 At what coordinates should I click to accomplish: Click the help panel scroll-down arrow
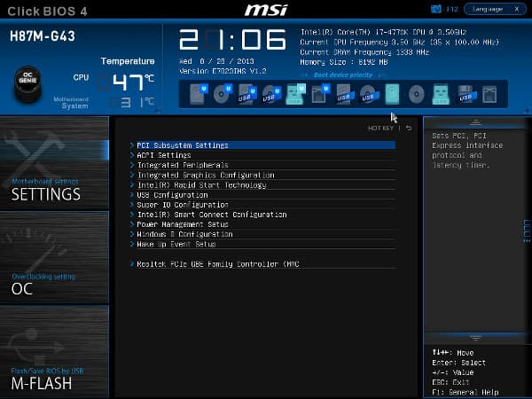[x=475, y=338]
